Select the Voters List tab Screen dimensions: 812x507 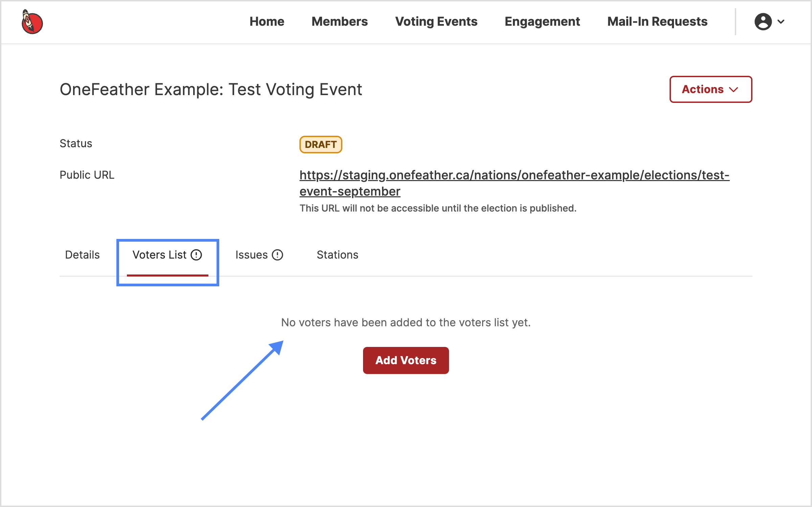[x=167, y=255]
